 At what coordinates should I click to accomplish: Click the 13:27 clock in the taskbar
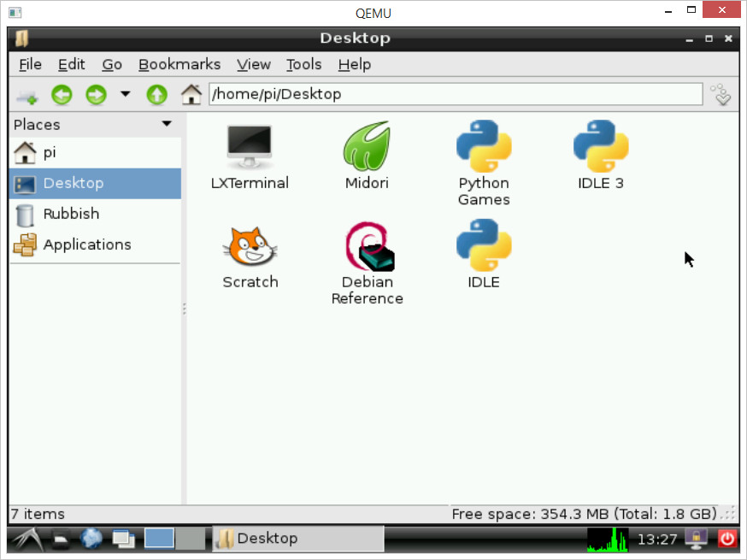tap(657, 539)
